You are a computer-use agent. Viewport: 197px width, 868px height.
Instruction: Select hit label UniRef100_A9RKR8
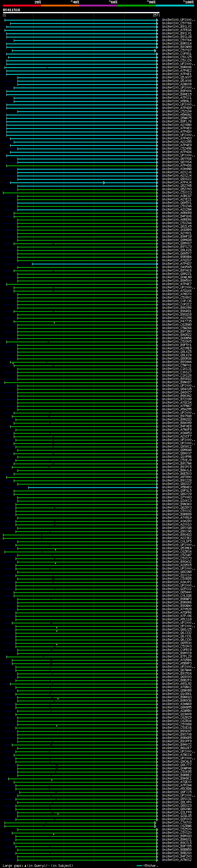pos(177,213)
